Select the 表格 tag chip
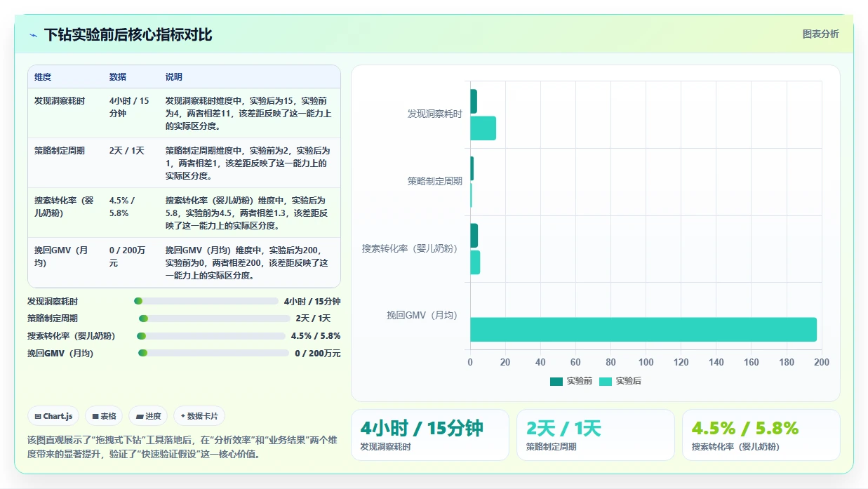Viewport: 868px width, 489px height. (x=104, y=416)
